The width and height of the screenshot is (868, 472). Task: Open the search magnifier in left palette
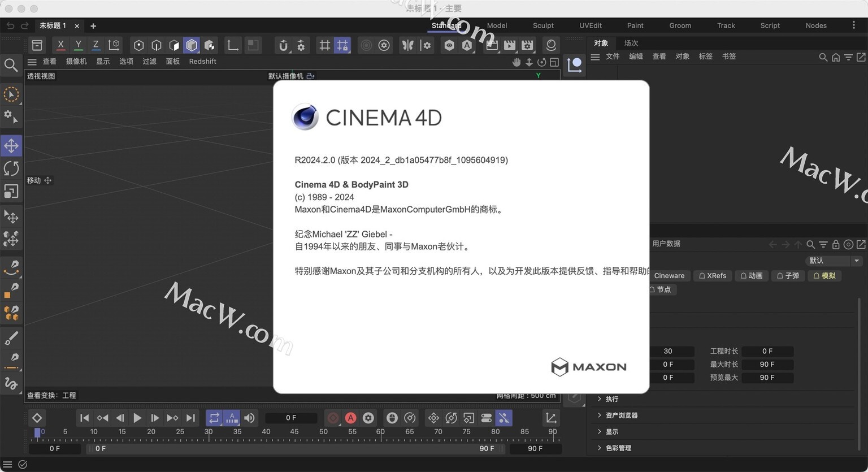point(11,66)
